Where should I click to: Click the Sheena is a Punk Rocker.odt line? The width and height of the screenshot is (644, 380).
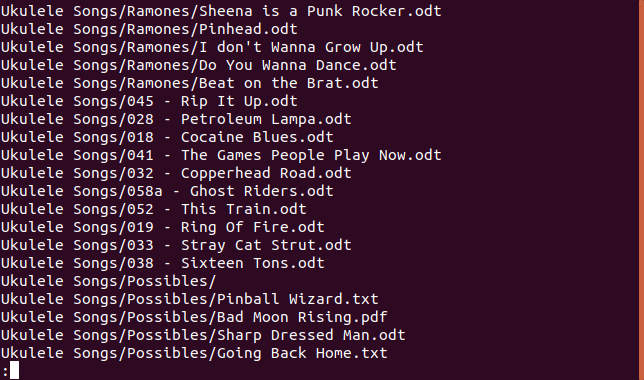[221, 11]
